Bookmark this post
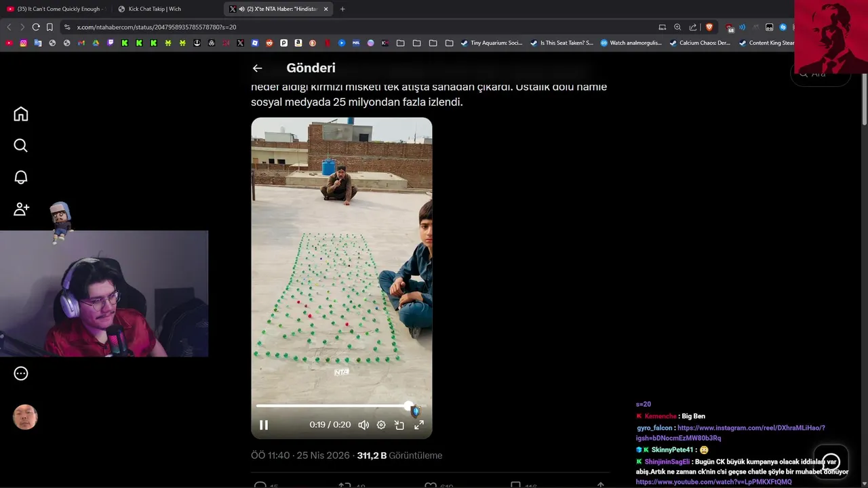This screenshot has height=488, width=868. 515,485
